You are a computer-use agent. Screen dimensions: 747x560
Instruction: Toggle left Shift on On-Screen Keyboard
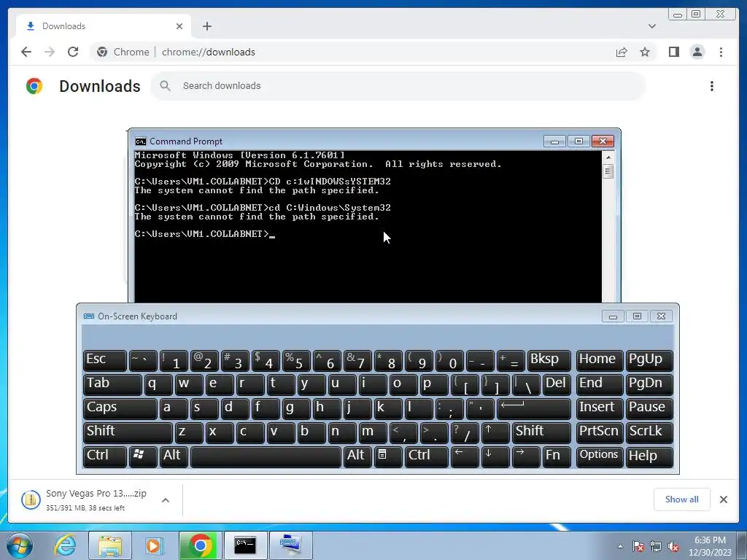(x=128, y=432)
